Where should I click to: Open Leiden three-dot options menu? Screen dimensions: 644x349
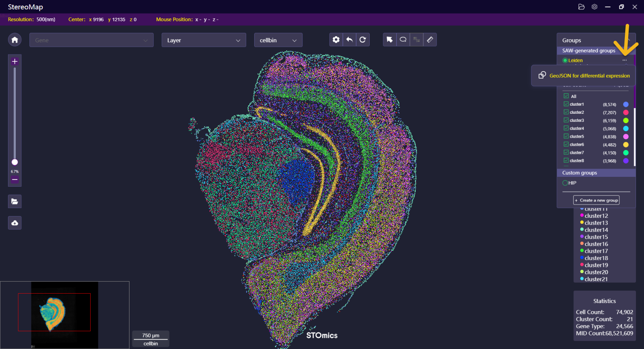(x=624, y=60)
